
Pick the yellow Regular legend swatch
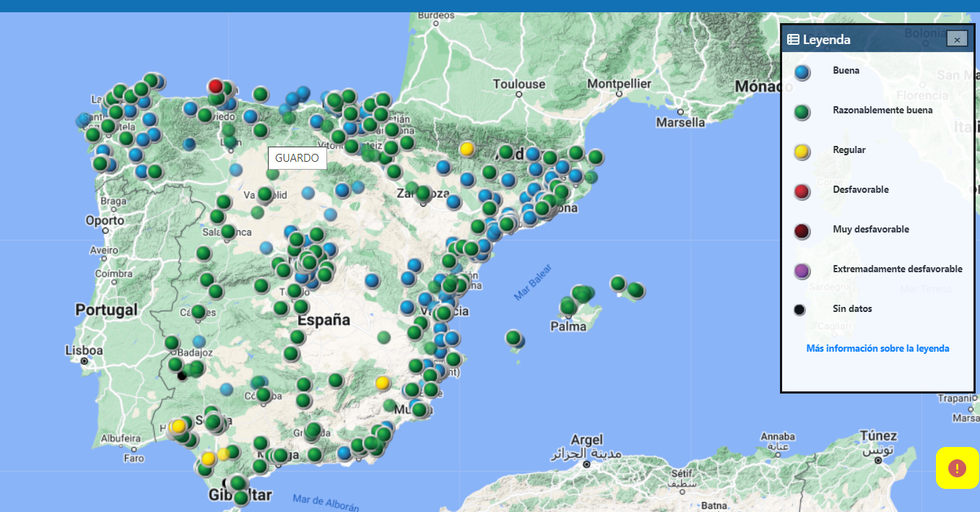click(x=802, y=151)
